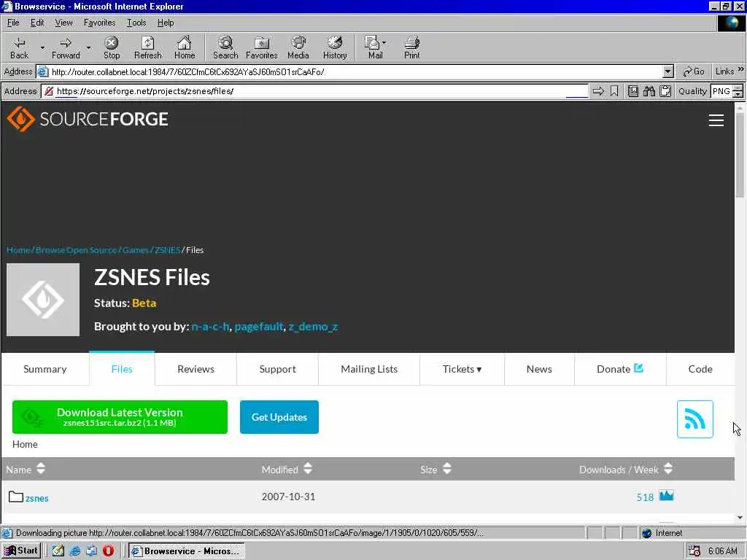This screenshot has width=747, height=560.
Task: Click the Get Updates button
Action: [279, 417]
